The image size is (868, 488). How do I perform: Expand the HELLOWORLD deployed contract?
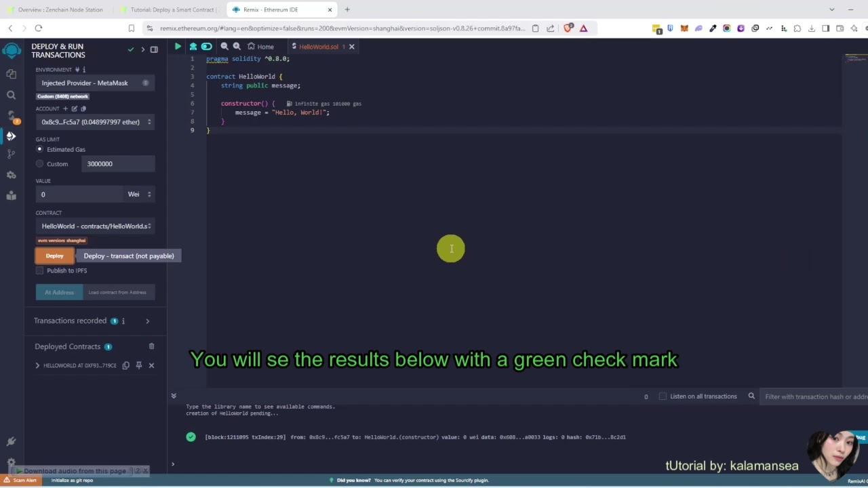click(x=37, y=365)
